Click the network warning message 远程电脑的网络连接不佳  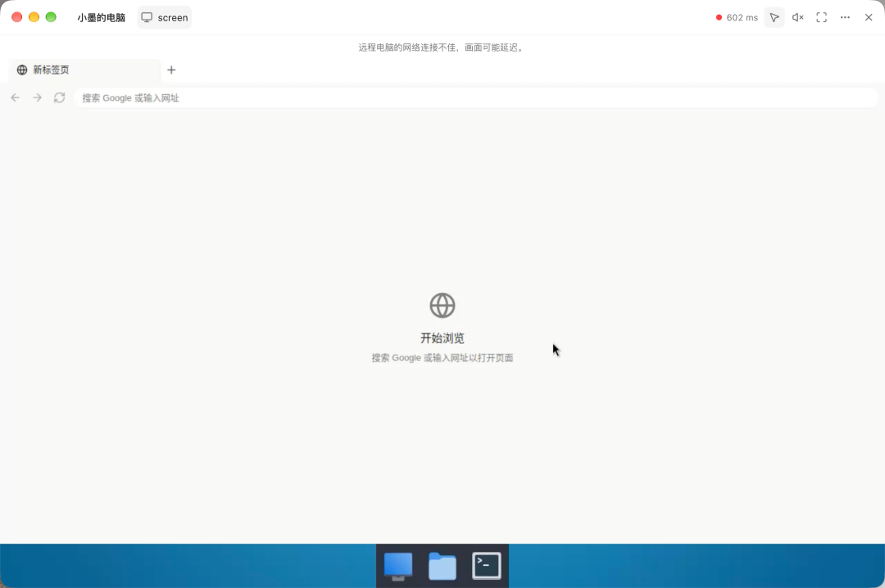coord(442,47)
